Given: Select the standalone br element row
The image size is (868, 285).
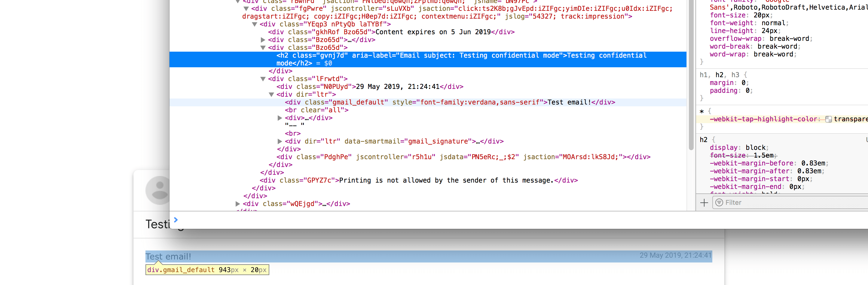Looking at the screenshot, I should point(292,134).
